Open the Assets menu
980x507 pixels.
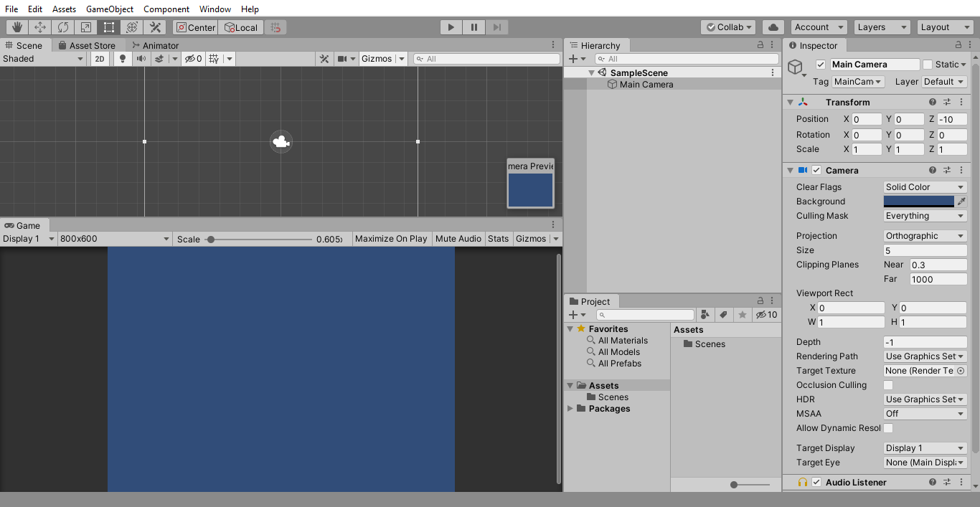pos(64,9)
